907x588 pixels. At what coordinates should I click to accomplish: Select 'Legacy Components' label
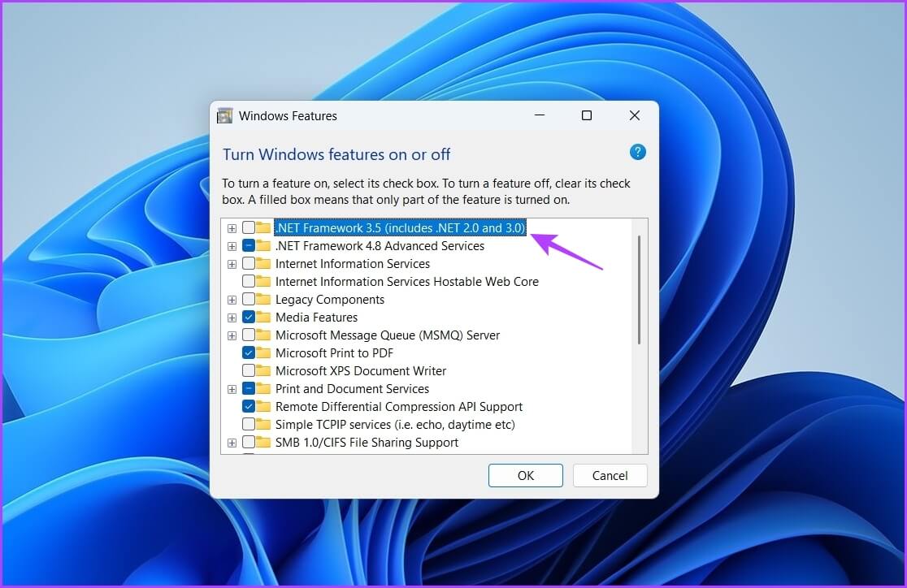point(330,300)
